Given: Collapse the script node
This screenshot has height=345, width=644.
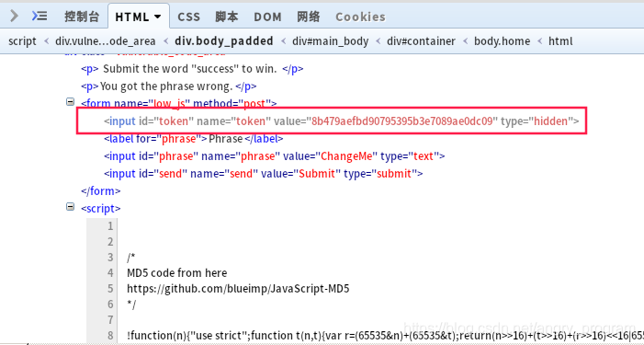Looking at the screenshot, I should [x=71, y=206].
